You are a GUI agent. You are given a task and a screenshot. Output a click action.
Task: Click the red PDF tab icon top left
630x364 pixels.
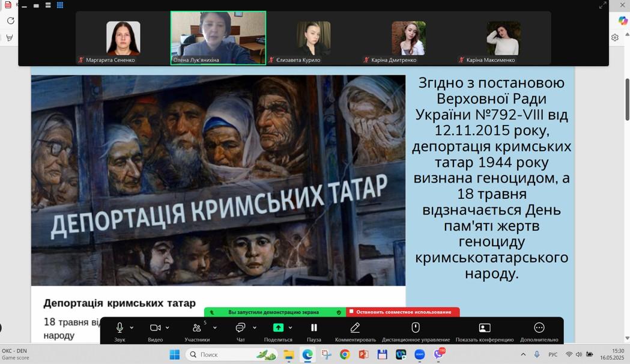click(8, 5)
